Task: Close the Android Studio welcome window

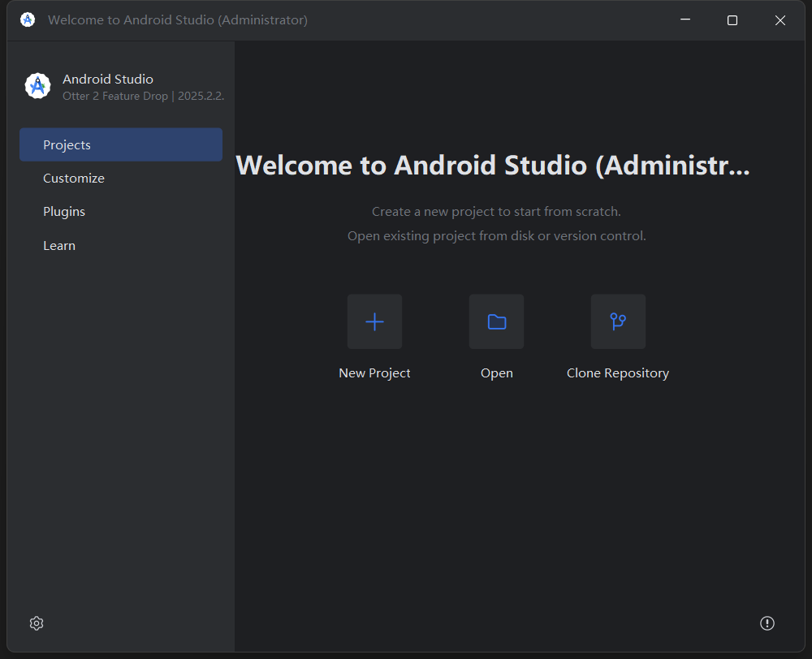Action: (x=780, y=20)
